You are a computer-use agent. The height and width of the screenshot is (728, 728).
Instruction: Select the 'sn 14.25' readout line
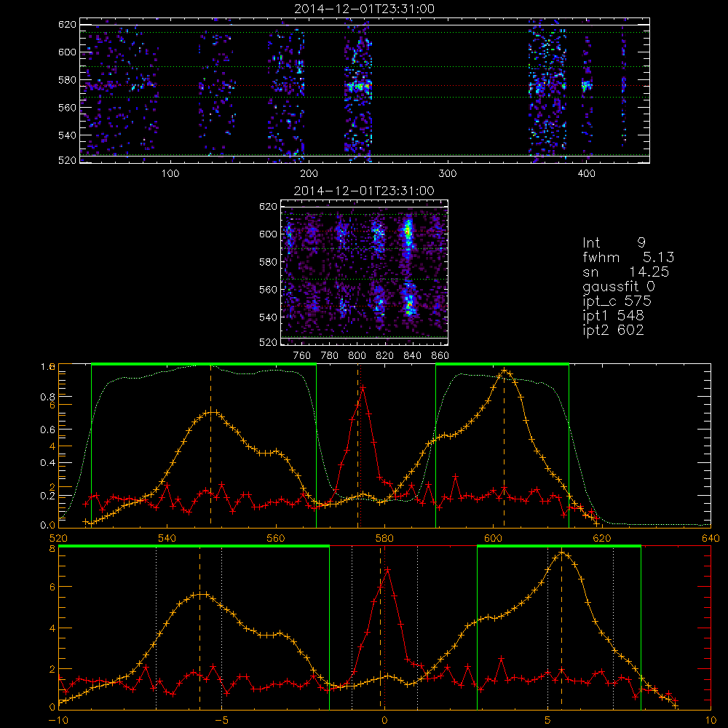coord(626,272)
